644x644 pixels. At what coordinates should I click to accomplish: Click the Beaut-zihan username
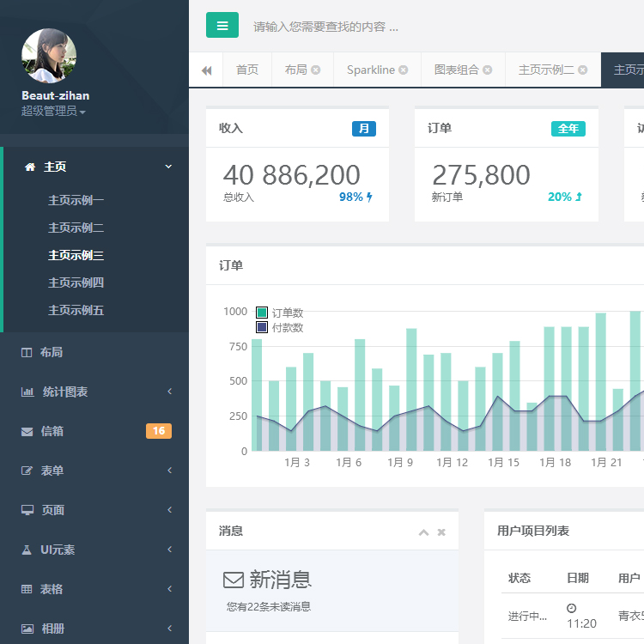pos(56,95)
